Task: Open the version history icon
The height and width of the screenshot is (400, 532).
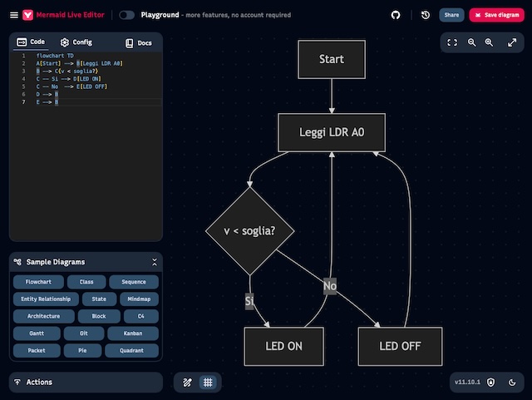Action: pyautogui.click(x=426, y=15)
